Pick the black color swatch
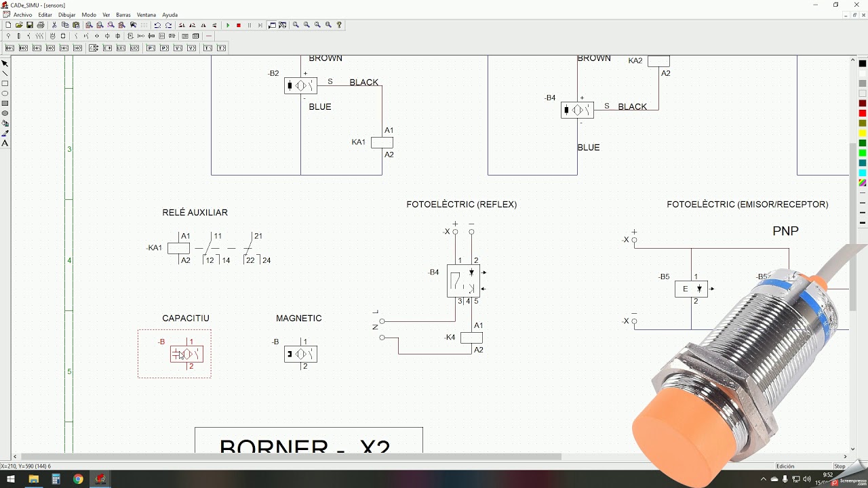The width and height of the screenshot is (868, 488). [x=863, y=64]
